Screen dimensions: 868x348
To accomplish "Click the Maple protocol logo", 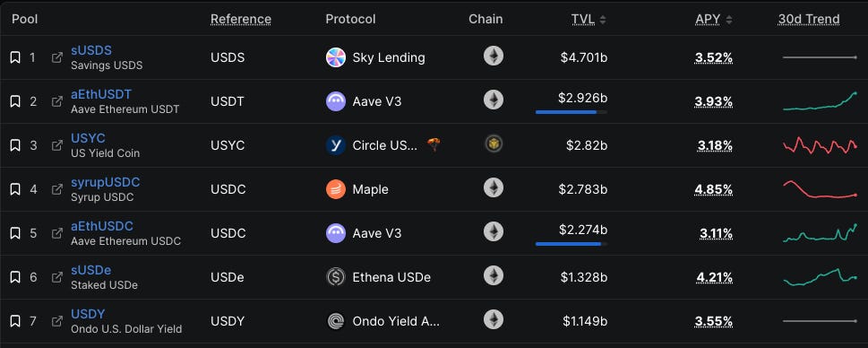I will pos(335,189).
